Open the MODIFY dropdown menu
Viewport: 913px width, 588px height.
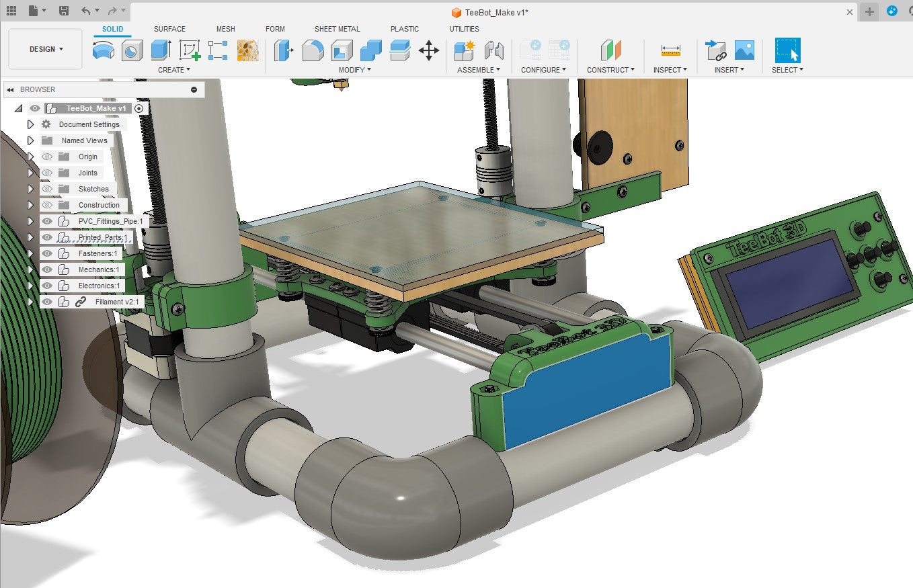(x=355, y=70)
